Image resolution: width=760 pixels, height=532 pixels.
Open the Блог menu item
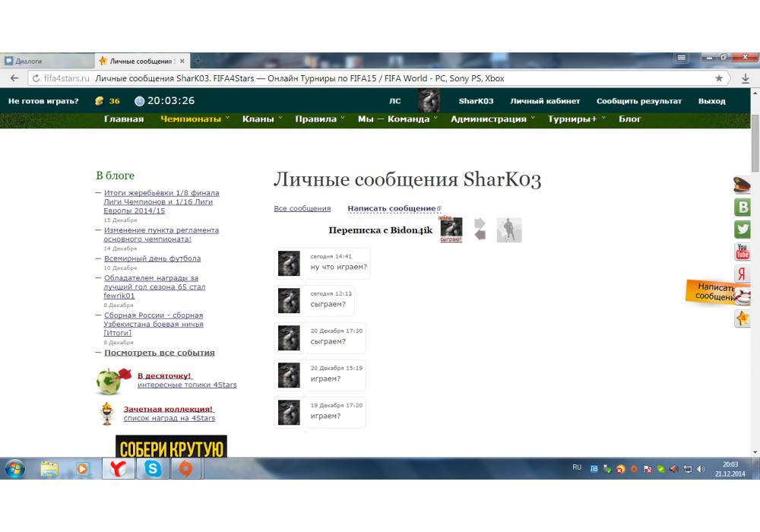(629, 119)
